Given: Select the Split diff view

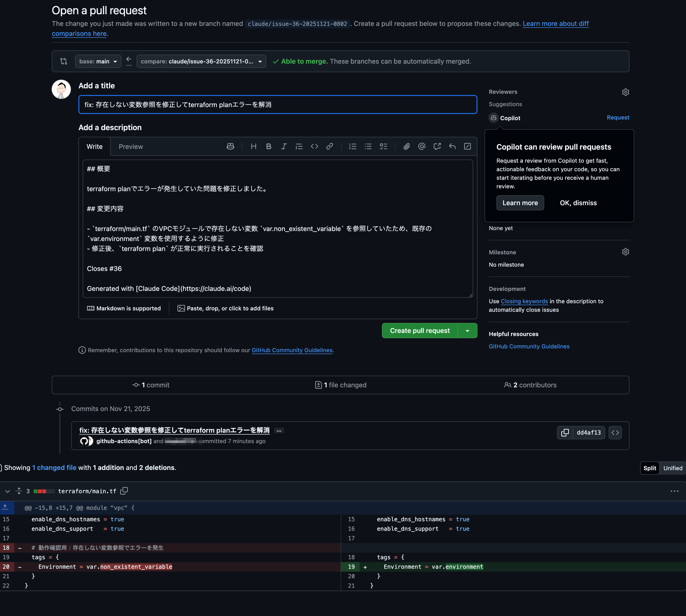Looking at the screenshot, I should (x=649, y=468).
